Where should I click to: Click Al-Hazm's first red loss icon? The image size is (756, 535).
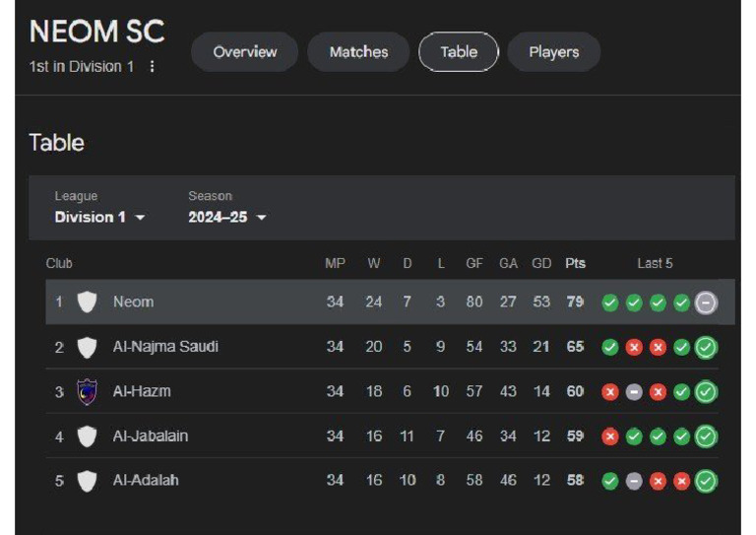pos(610,392)
